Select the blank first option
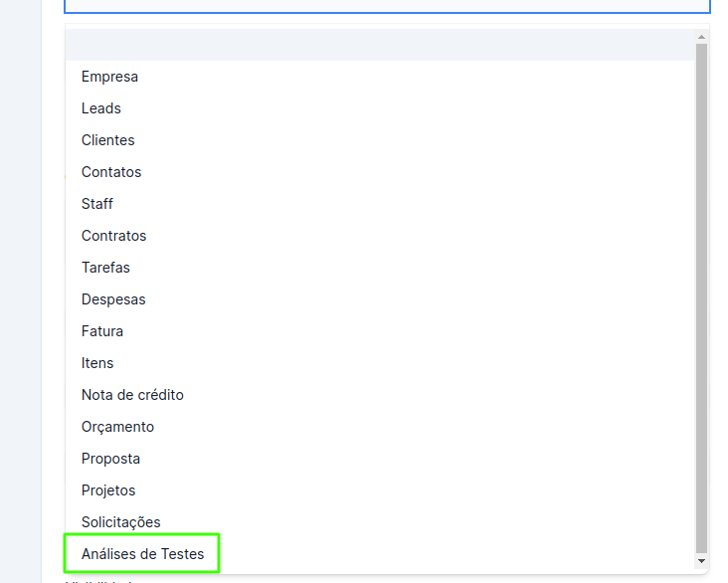Image resolution: width=728 pixels, height=583 pixels. click(378, 45)
